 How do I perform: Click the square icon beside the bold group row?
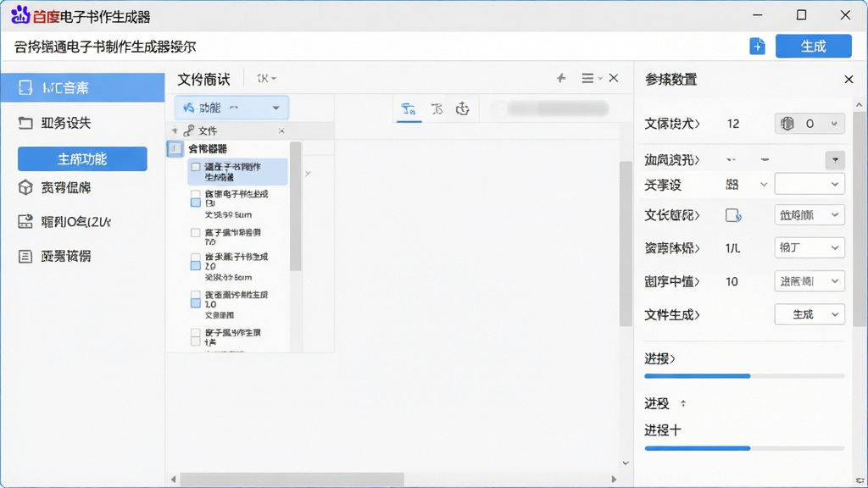[x=175, y=148]
